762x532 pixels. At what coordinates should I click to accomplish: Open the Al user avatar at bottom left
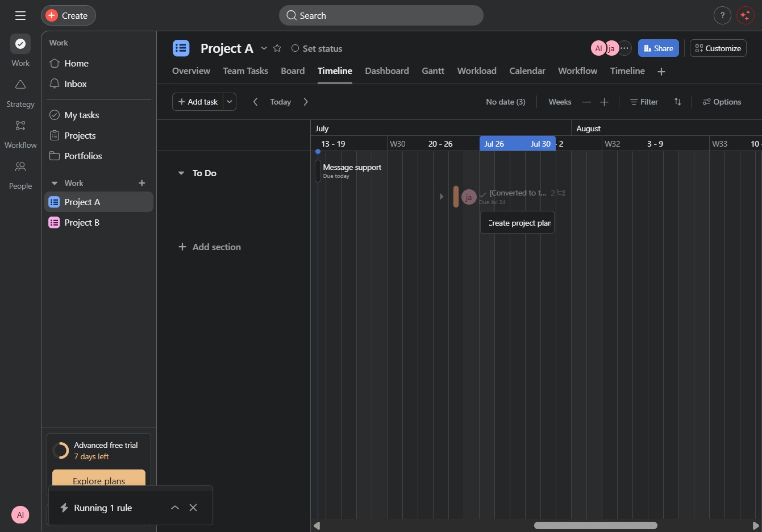pyautogui.click(x=20, y=515)
